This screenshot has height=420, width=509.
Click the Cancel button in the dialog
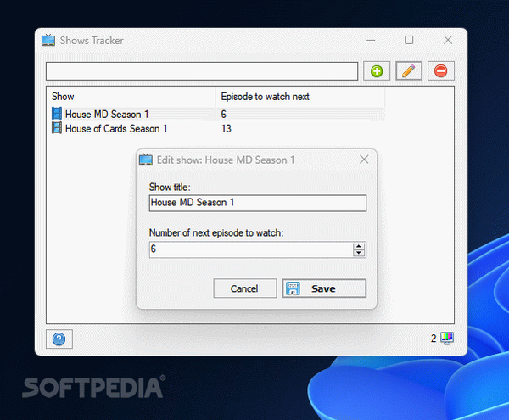click(x=245, y=288)
